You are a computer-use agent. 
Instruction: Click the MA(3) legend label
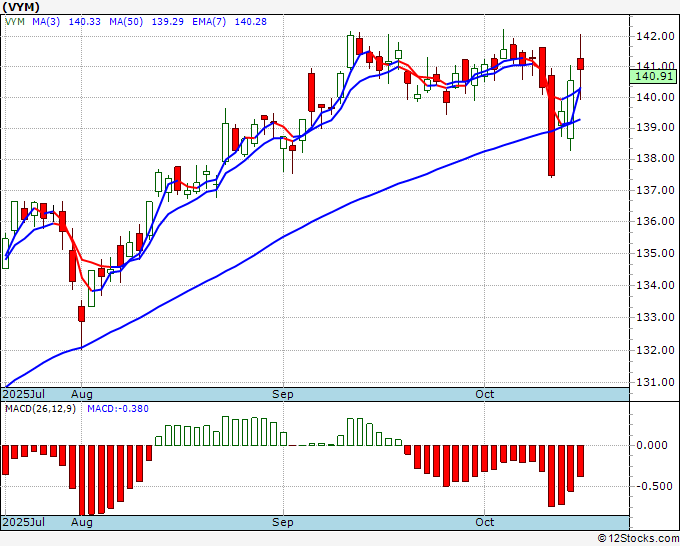tap(46, 22)
